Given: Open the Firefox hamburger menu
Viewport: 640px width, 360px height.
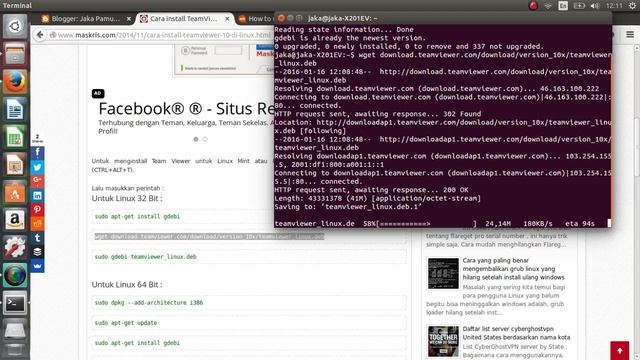Looking at the screenshot, I should click(x=630, y=35).
